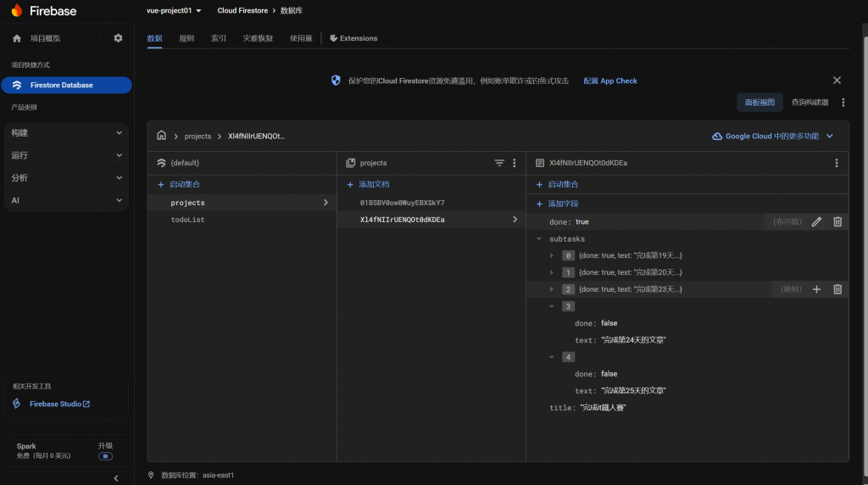Select the panel view toggle

[x=759, y=103]
